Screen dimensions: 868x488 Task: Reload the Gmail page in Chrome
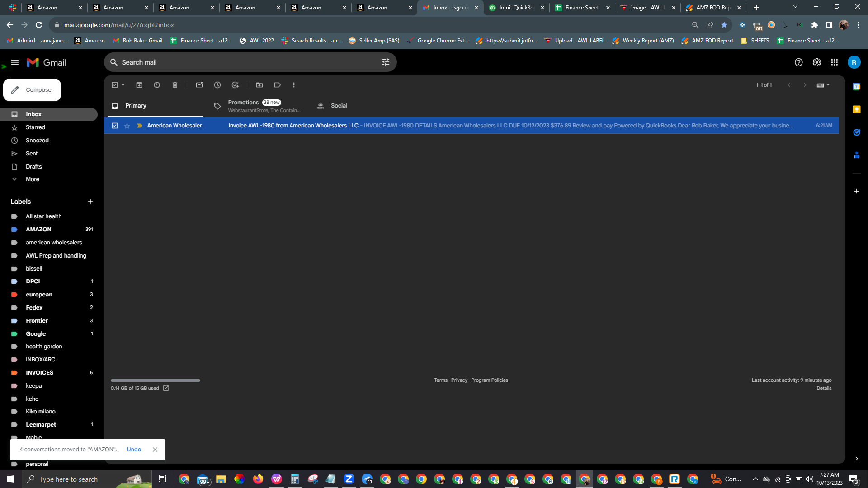point(39,25)
